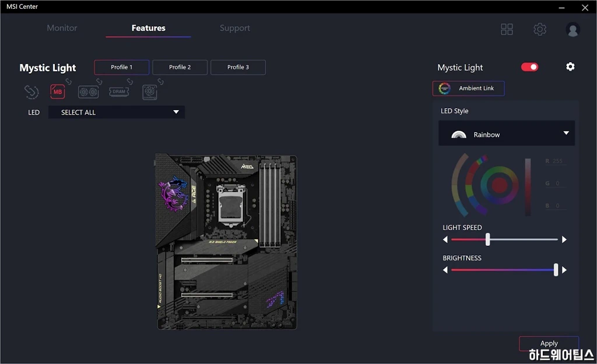The image size is (597, 364).
Task: Click the G value field
Action: coord(556,183)
